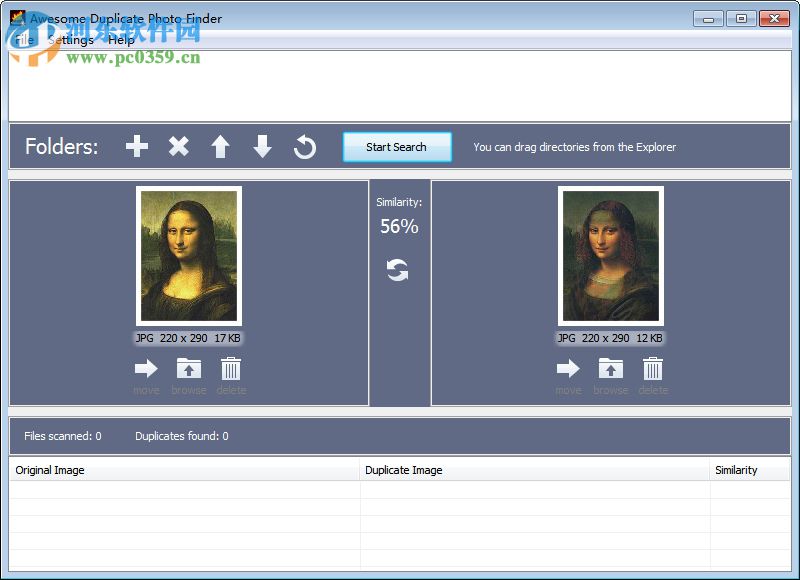Add a new folder to the search list

click(x=137, y=146)
